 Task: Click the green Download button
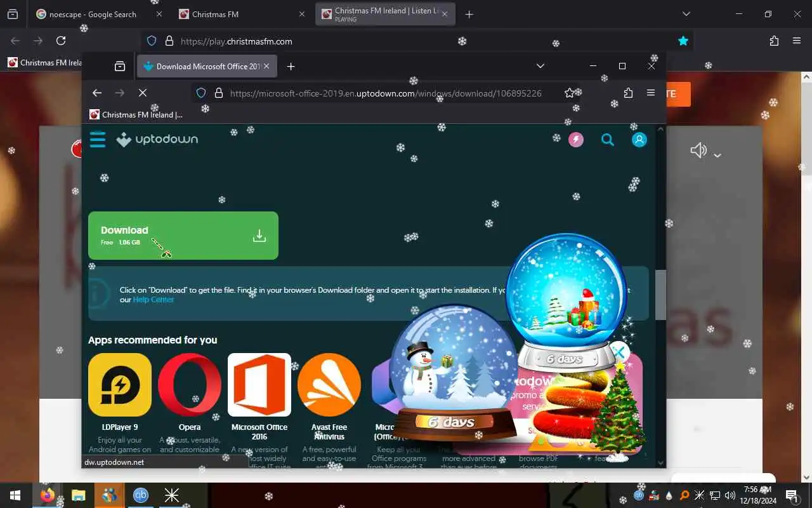183,236
